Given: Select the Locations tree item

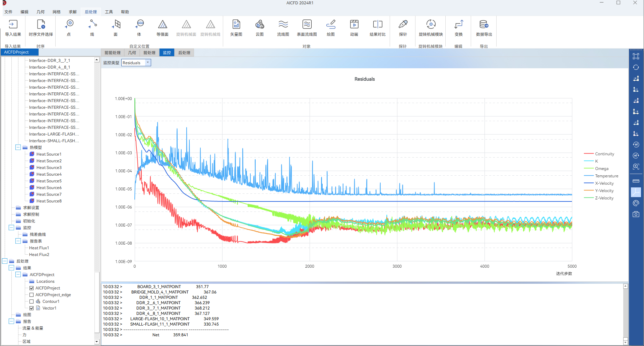Looking at the screenshot, I should point(46,281).
